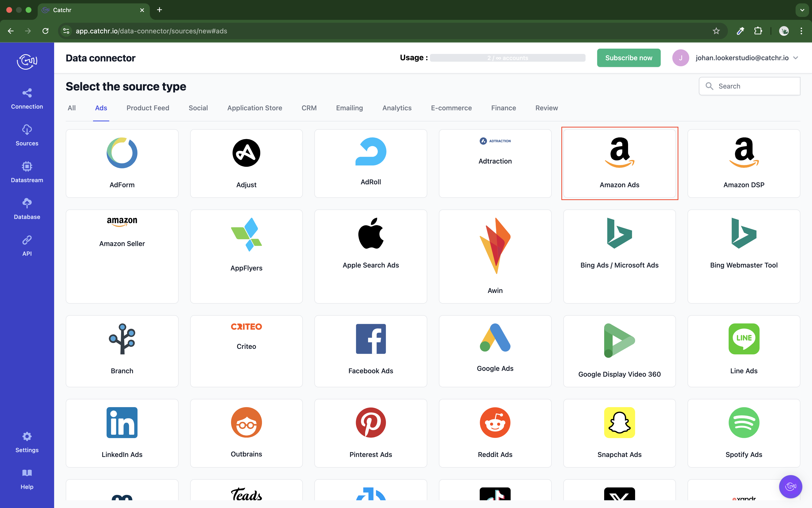
Task: Open the Sources sidebar section
Action: click(x=27, y=135)
